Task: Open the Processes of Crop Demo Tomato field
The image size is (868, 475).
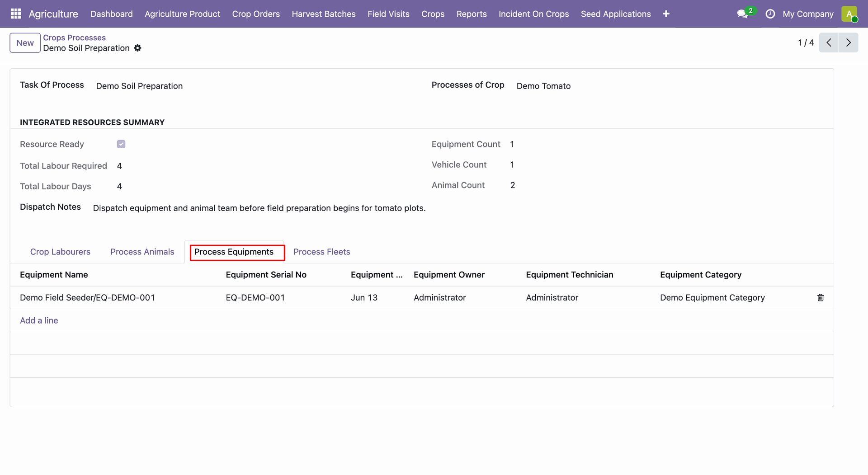Action: 543,86
